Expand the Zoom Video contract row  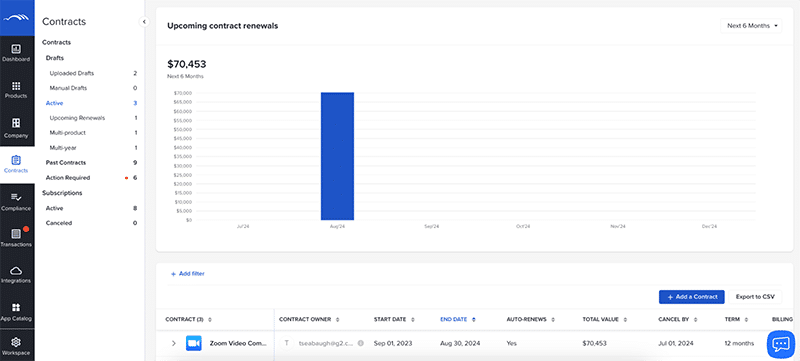(x=173, y=343)
